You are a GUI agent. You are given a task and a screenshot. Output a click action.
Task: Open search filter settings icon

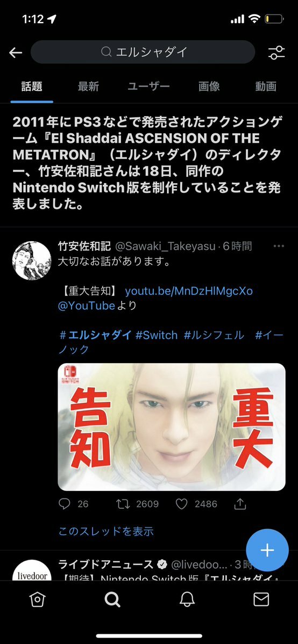click(x=276, y=52)
